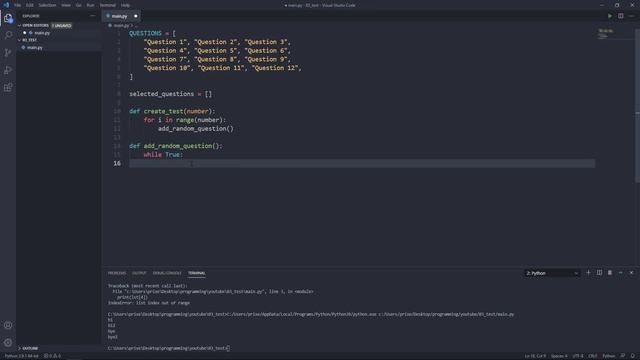Open notifications bell in status bar
The width and height of the screenshot is (640, 360).
pos(633,356)
